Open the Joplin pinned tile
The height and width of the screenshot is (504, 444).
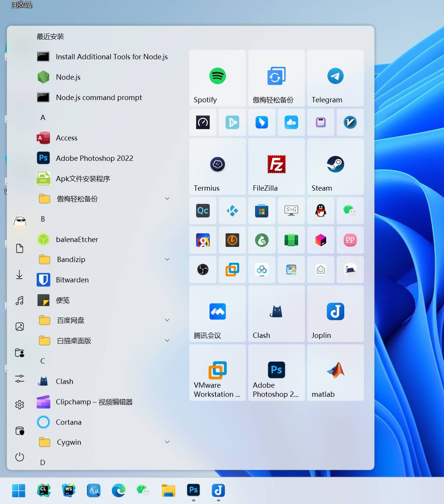click(336, 314)
